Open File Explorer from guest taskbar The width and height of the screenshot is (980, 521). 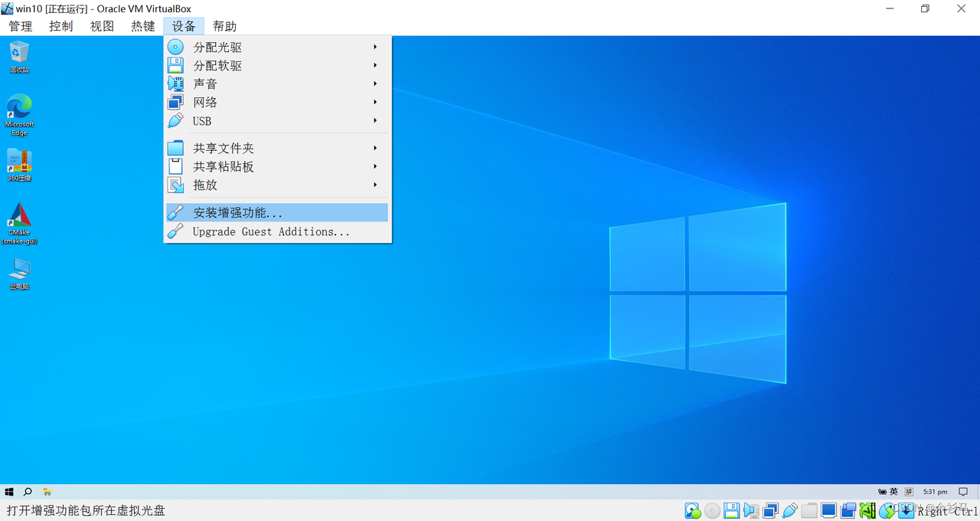pos(47,492)
